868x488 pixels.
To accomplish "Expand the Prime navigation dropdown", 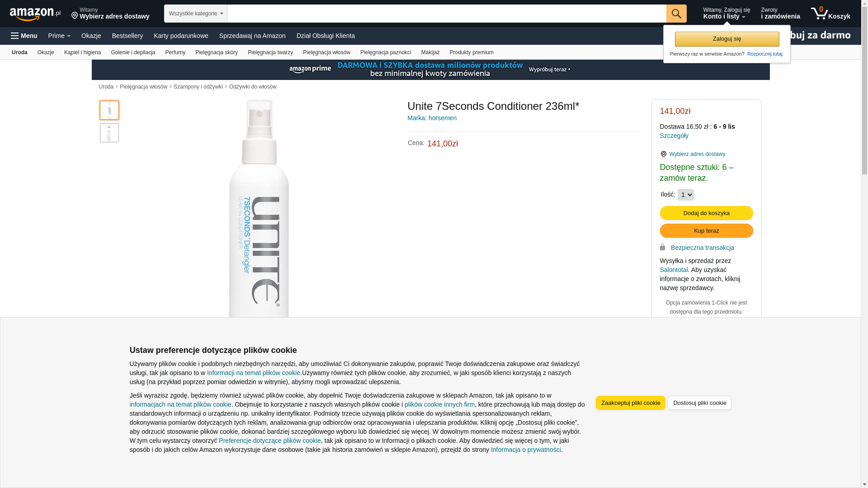I will 59,36.
